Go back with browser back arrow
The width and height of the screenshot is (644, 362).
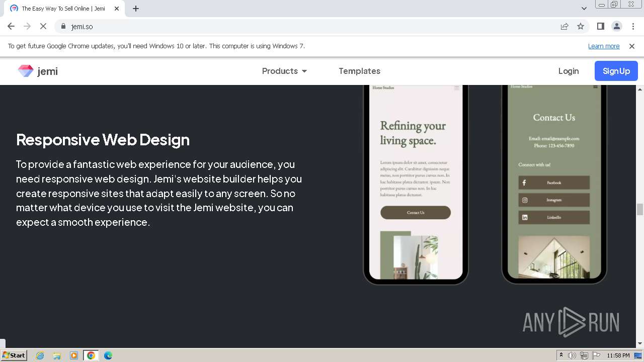point(11,26)
